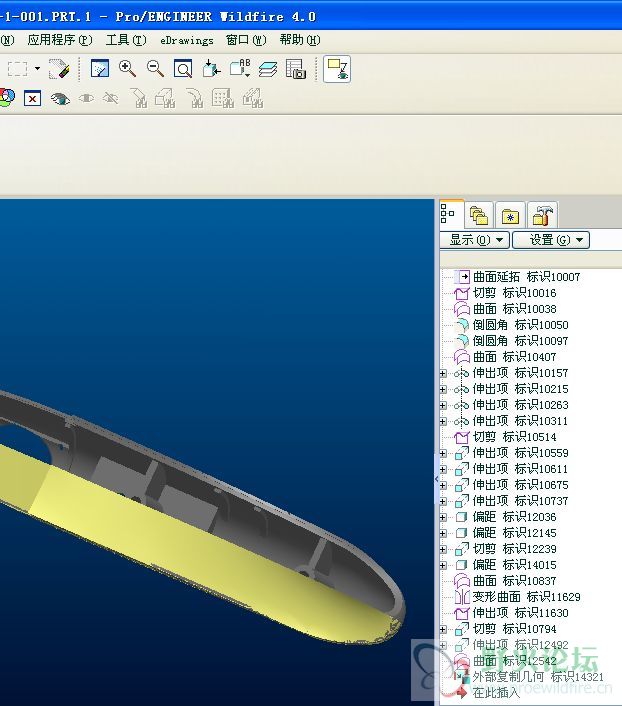Image resolution: width=622 pixels, height=706 pixels.
Task: Expand 伸出项 标识10215 node
Action: [443, 389]
